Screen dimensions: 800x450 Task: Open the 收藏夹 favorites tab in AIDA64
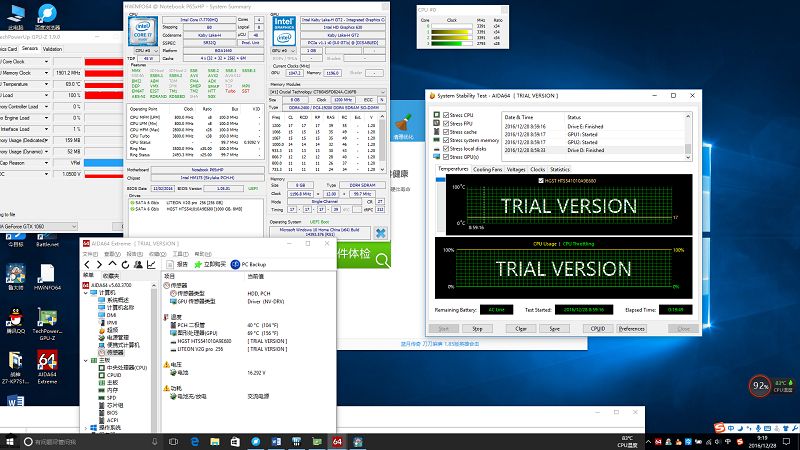111,276
